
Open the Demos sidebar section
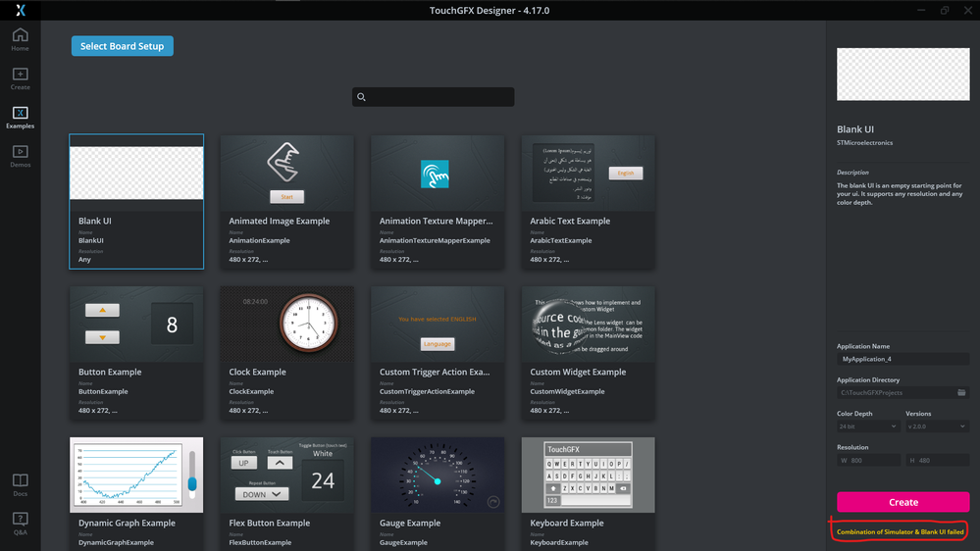[x=20, y=156]
